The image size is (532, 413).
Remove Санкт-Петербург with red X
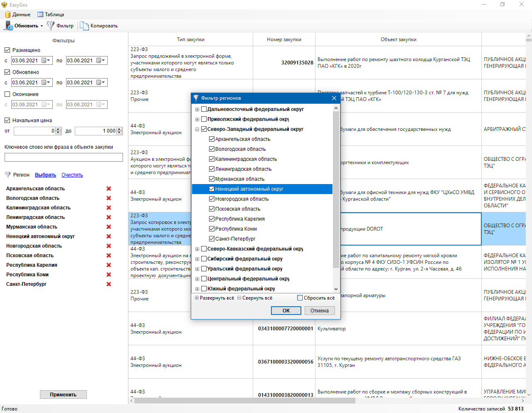109,284
